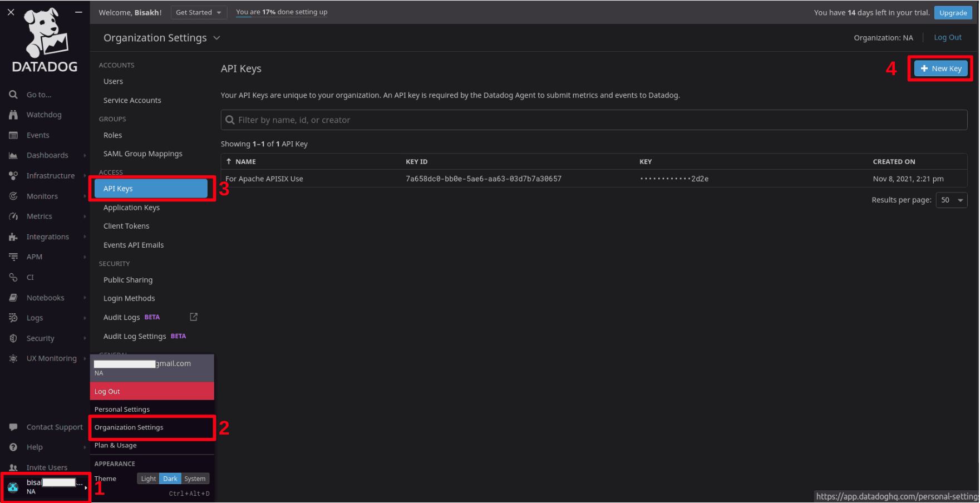Screen dimensions: 980x503
Task: Open the Notebooks icon in sidebar
Action: pyautogui.click(x=13, y=298)
